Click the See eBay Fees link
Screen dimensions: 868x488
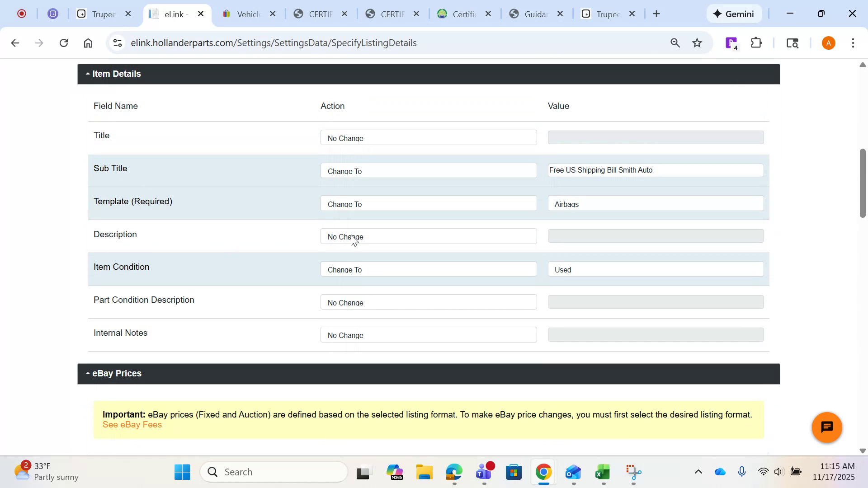[x=132, y=425]
